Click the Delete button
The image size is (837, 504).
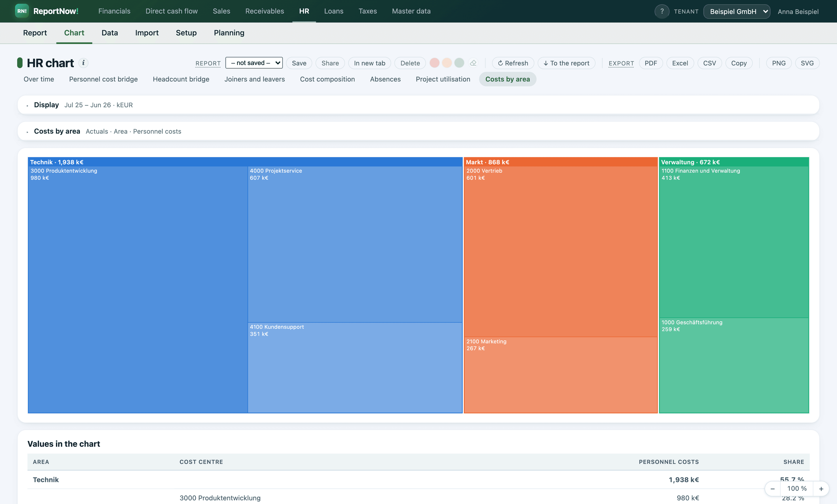click(x=410, y=63)
